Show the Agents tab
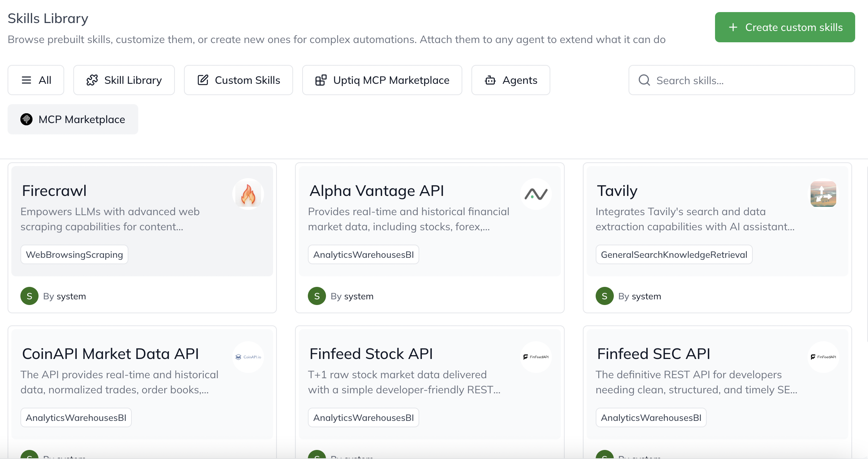Screen dimensions: 868x459 [x=511, y=80]
